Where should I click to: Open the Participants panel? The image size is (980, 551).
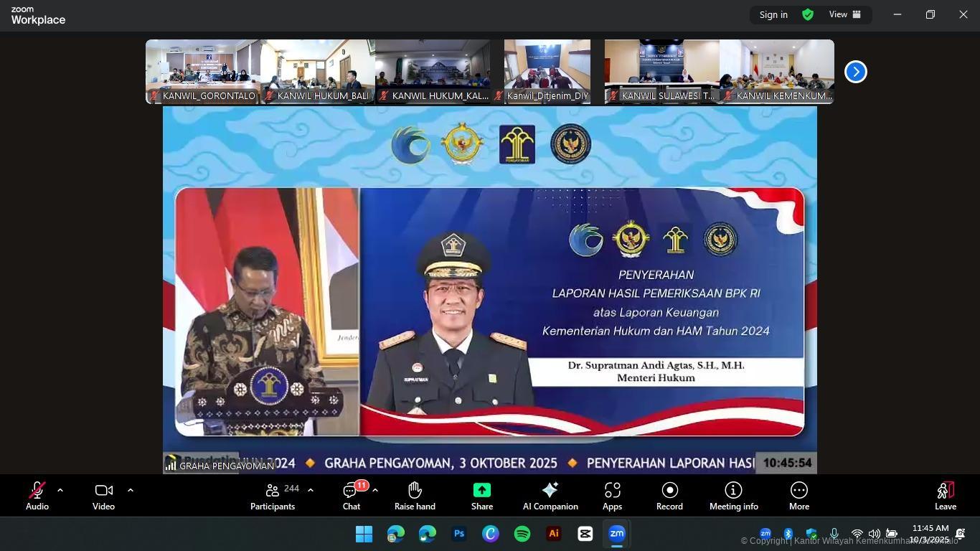(x=273, y=496)
